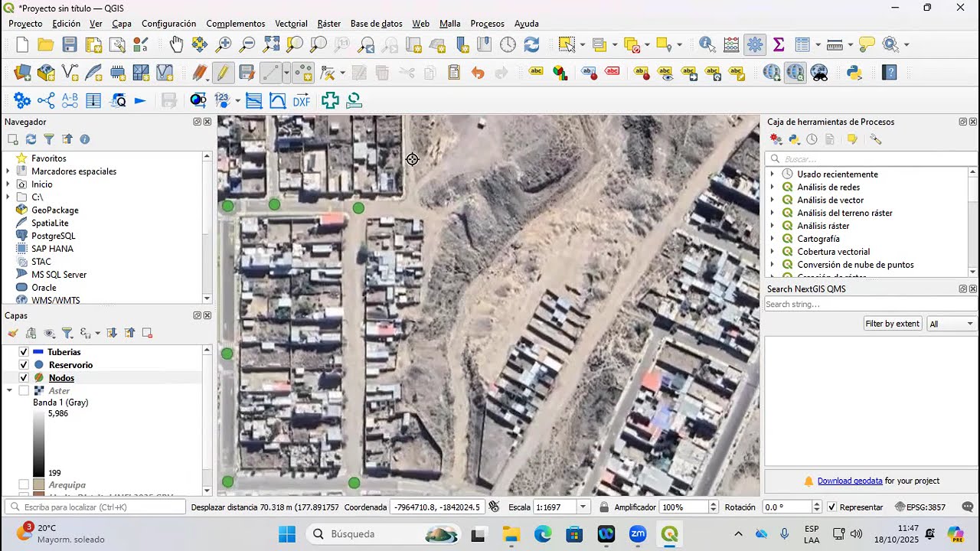This screenshot has height=551, width=980.
Task: Save layer edits icon
Action: pos(247,73)
